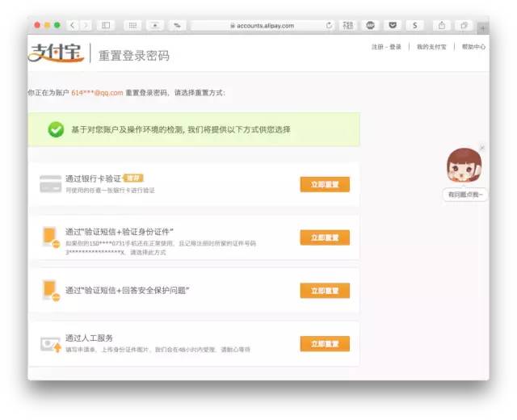Open the 帮助中心 link
This screenshot has height=420, width=517.
[473, 47]
